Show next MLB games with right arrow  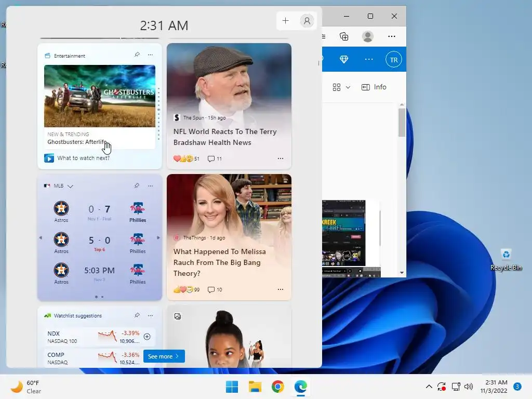(x=158, y=238)
